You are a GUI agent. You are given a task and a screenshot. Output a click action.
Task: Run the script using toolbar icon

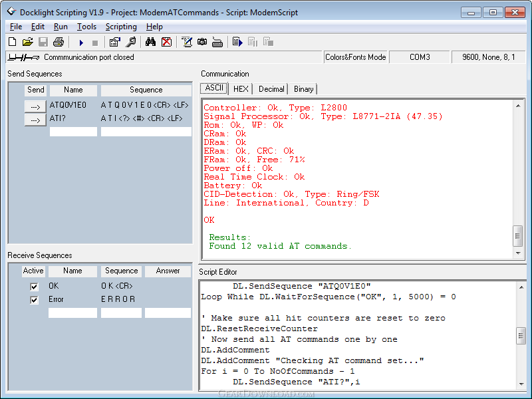pos(237,42)
